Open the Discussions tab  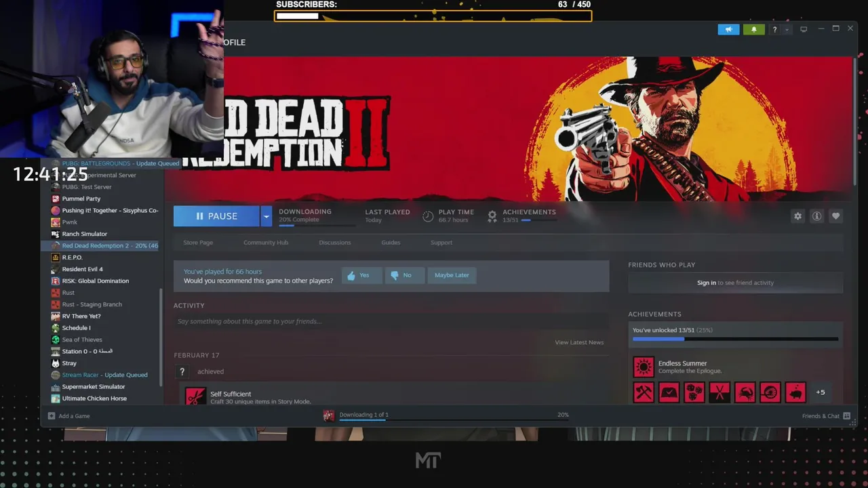tap(335, 243)
